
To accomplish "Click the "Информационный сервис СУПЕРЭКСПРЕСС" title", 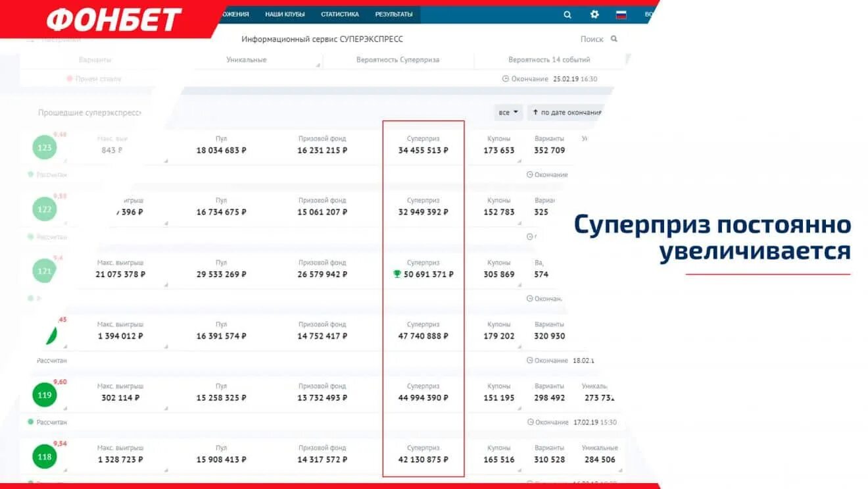I will click(x=322, y=39).
